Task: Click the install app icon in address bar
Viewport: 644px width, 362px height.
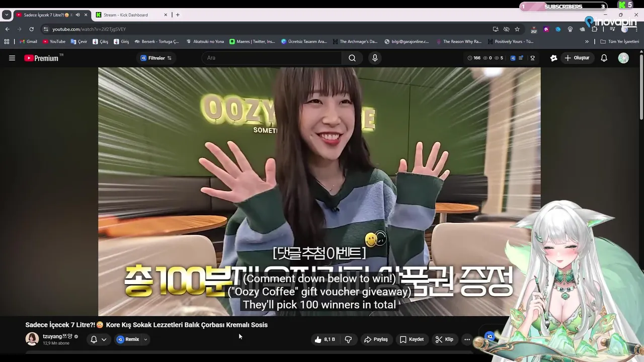Action: 496,29
